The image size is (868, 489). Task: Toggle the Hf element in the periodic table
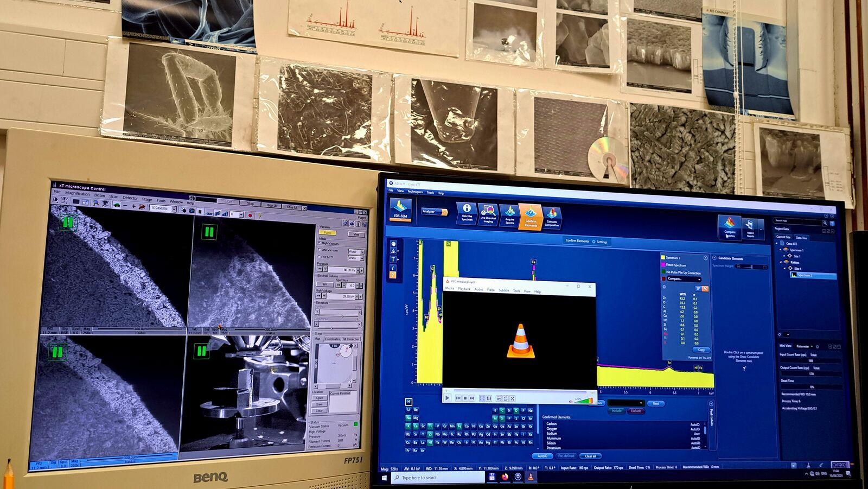click(430, 442)
